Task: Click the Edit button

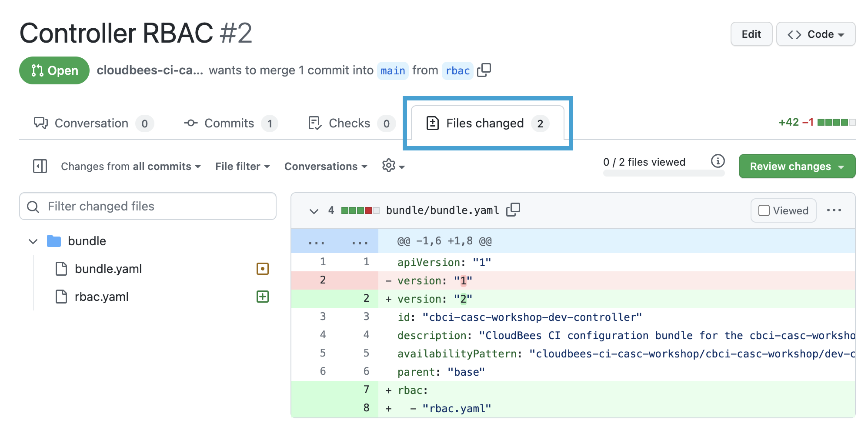Action: point(751,34)
